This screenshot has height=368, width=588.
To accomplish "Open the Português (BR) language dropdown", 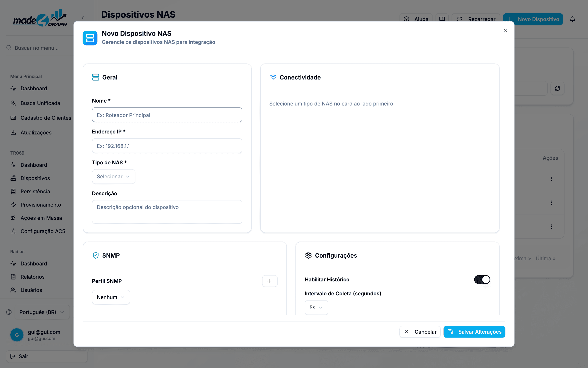I will 42,312.
